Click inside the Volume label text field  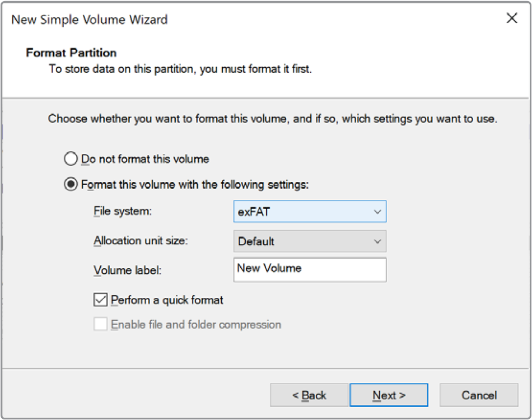coord(310,269)
